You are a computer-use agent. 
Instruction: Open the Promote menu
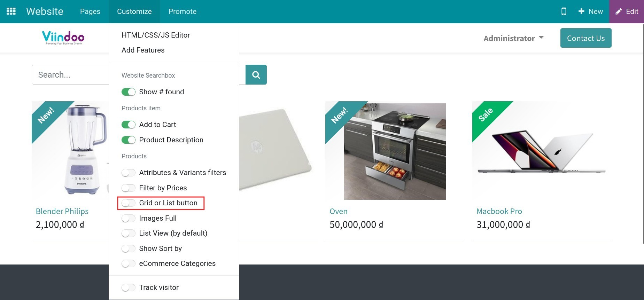tap(182, 11)
